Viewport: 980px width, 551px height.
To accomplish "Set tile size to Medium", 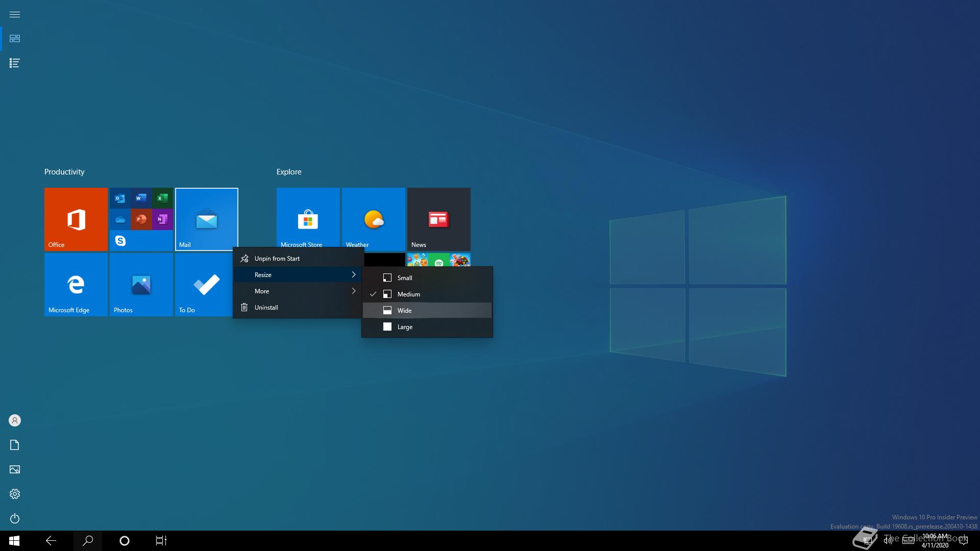I will click(x=427, y=294).
